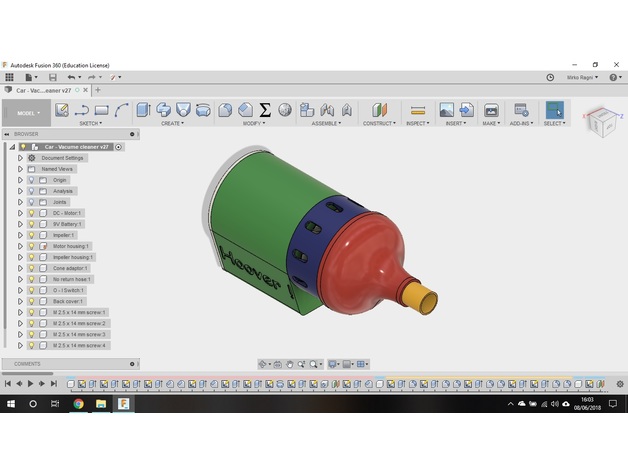Toggle visibility of Analysis folder
Viewport: 628px width, 472px height.
[x=32, y=191]
